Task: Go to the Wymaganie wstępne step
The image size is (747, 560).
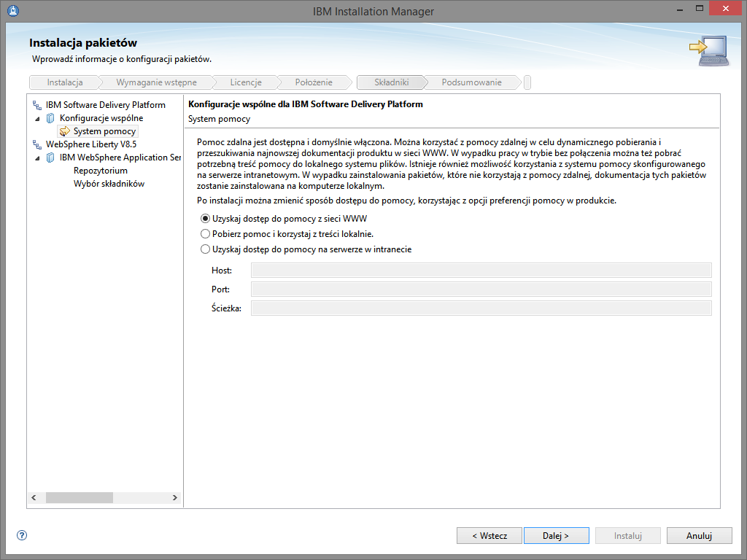Action: [156, 82]
